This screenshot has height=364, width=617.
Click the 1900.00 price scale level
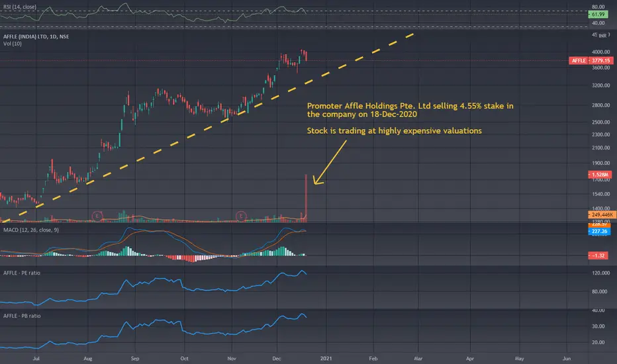[x=601, y=163]
